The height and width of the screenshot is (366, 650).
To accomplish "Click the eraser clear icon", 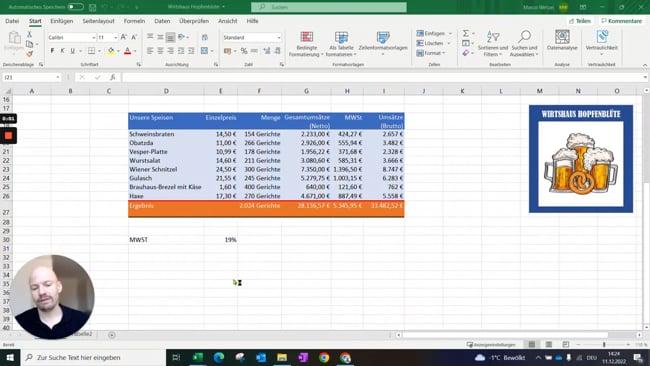I will click(466, 53).
